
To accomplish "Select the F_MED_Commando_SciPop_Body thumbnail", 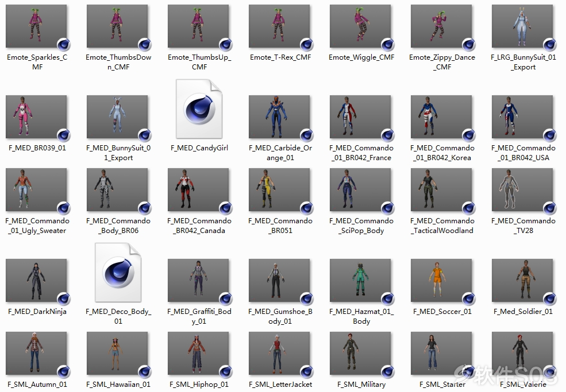I will point(360,190).
